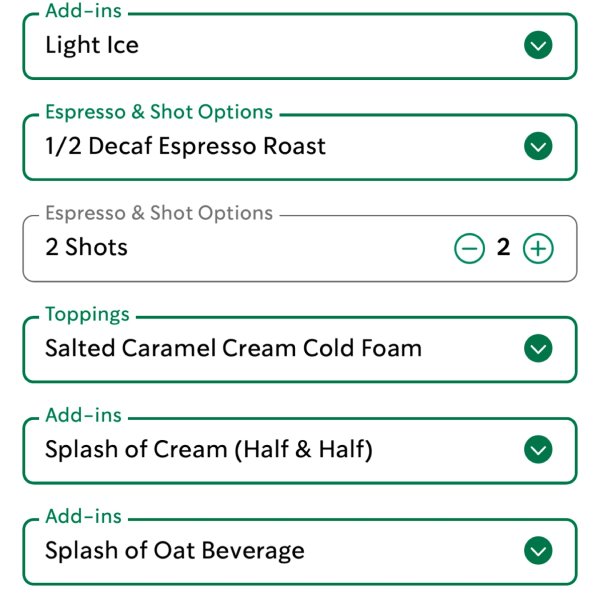Select the shot quantity number between steppers
The image size is (600, 600).
point(503,248)
